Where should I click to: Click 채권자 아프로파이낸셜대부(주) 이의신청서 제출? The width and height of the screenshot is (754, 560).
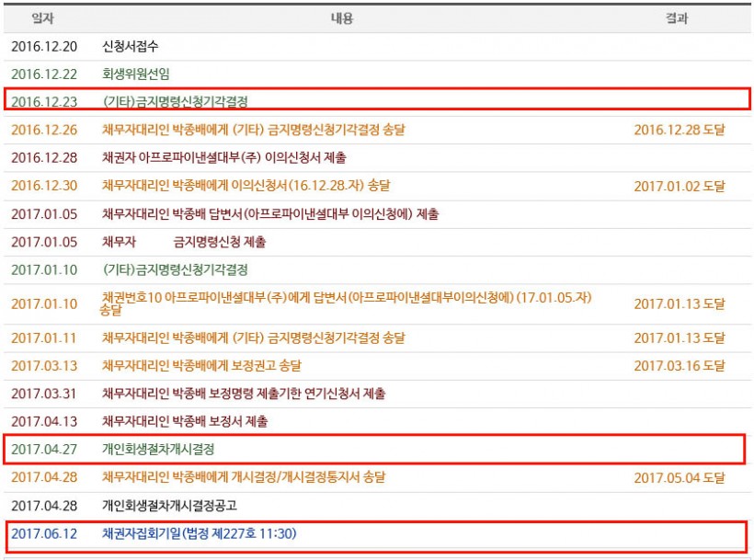tap(224, 157)
